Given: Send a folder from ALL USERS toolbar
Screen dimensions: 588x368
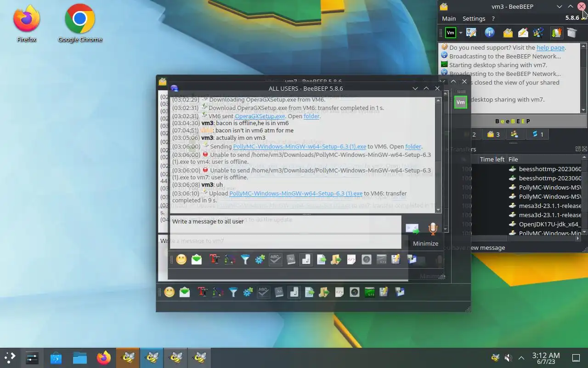Looking at the screenshot, I should pyautogui.click(x=336, y=260).
